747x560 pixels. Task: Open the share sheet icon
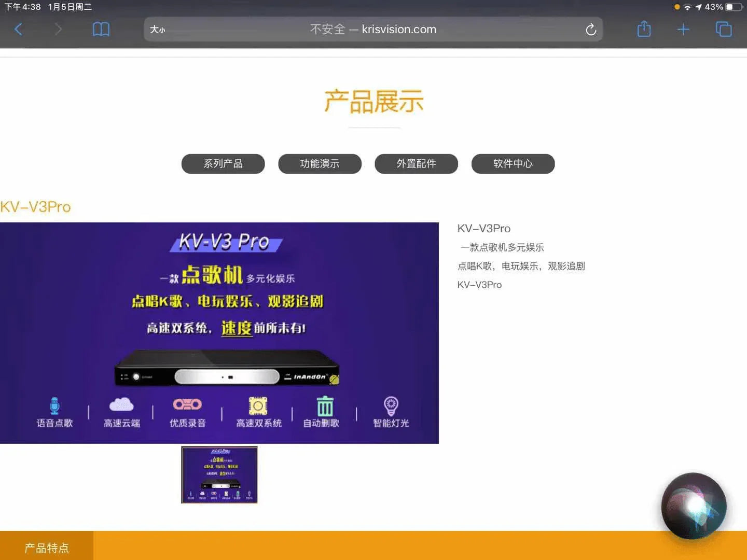[x=643, y=29]
